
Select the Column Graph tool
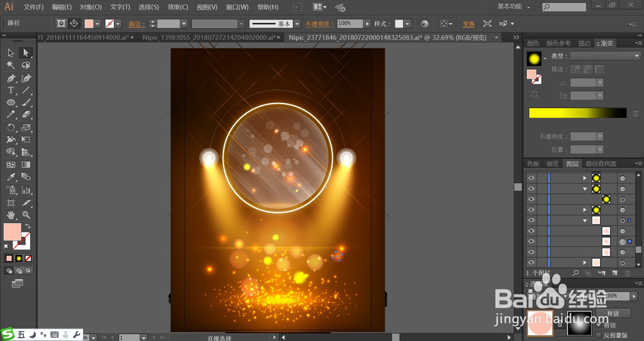click(x=26, y=190)
